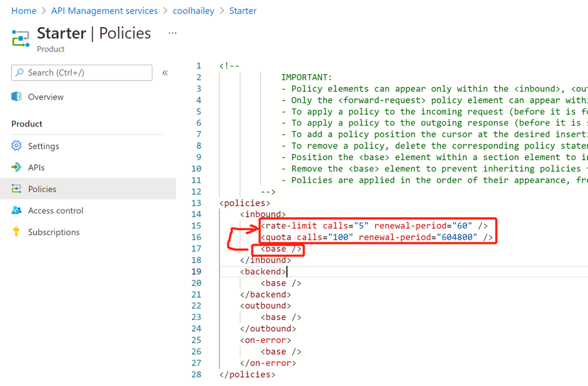The width and height of the screenshot is (588, 386).
Task: Click the 'Only the <forward-request>' comment line
Action: tap(434, 100)
